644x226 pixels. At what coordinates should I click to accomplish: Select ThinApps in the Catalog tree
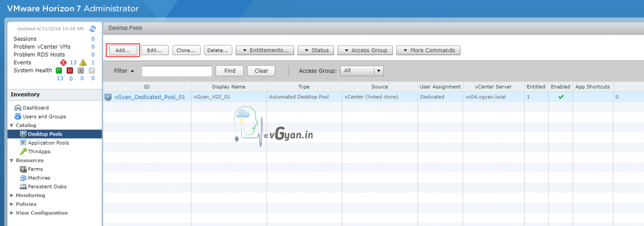(39, 152)
